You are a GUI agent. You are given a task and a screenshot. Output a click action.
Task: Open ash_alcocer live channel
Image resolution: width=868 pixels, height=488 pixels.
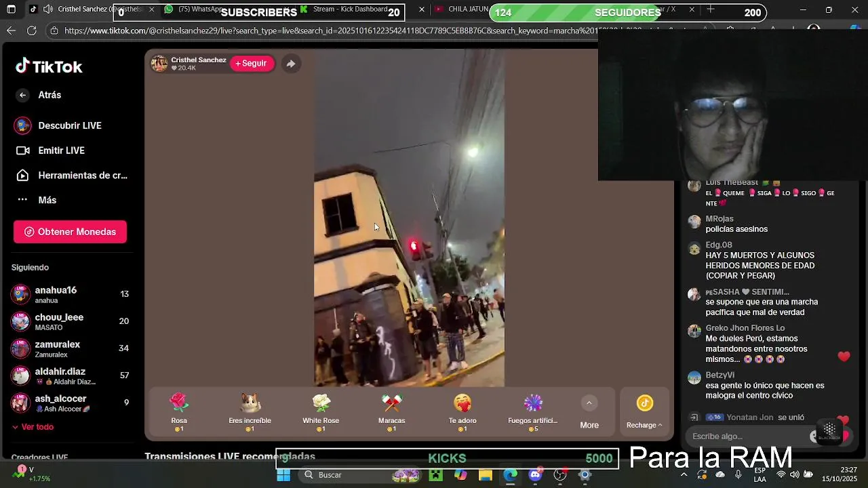coord(70,403)
